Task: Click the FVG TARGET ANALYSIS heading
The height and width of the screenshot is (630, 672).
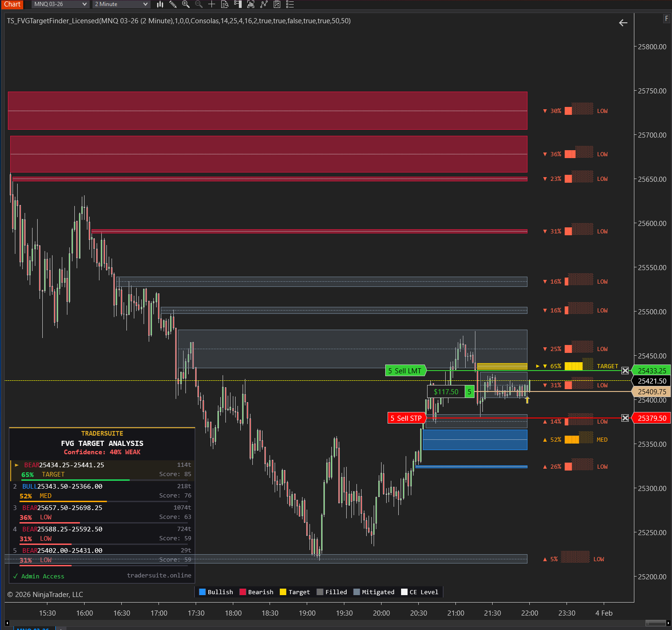Action: [102, 443]
